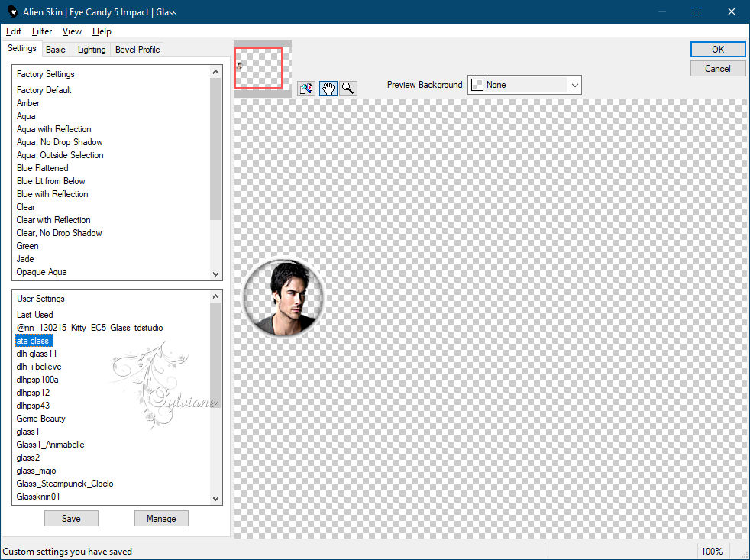This screenshot has width=750, height=560.
Task: Select the Jade preset
Action: [25, 258]
